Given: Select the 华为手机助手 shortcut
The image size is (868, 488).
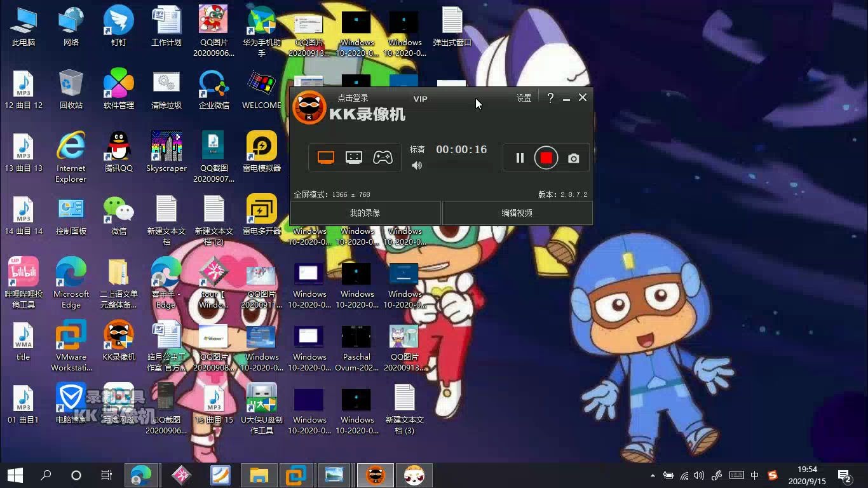Looking at the screenshot, I should 262,32.
